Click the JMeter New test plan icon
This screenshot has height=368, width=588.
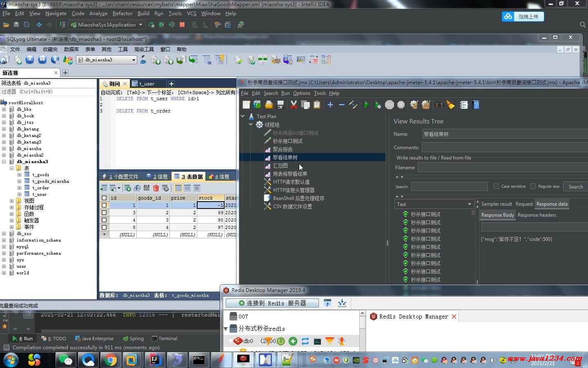click(x=246, y=105)
